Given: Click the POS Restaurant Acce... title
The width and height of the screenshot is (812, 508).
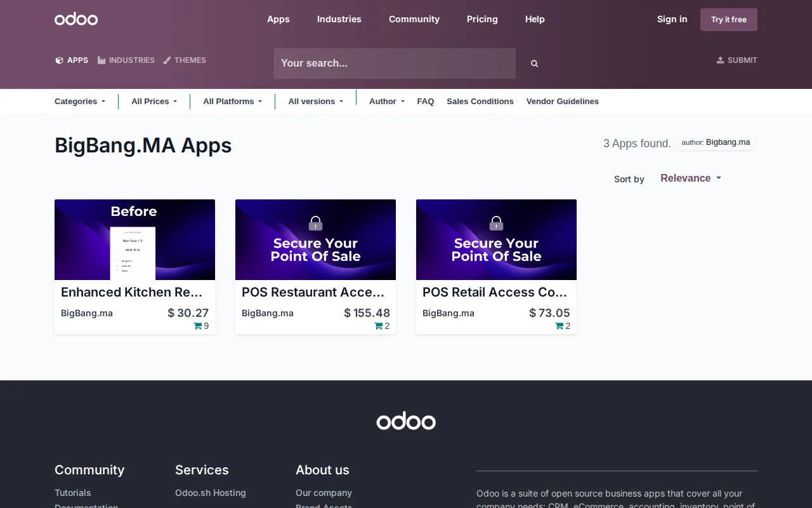Looking at the screenshot, I should coord(313,292).
